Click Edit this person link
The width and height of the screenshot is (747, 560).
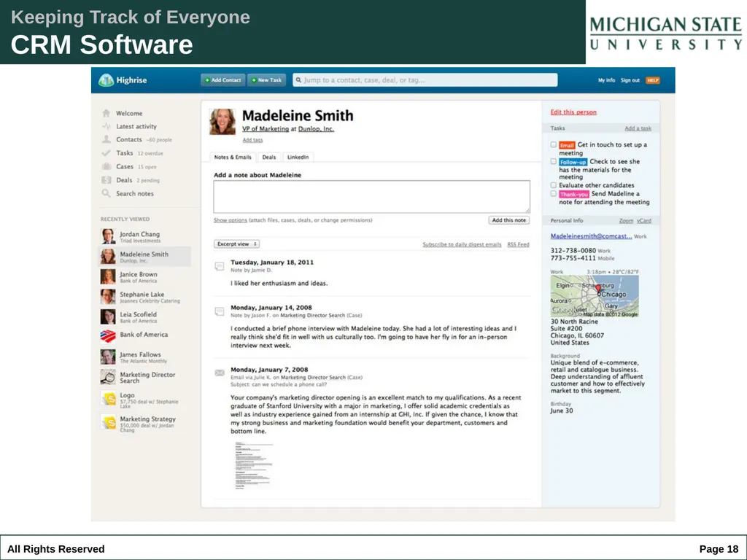click(x=573, y=112)
